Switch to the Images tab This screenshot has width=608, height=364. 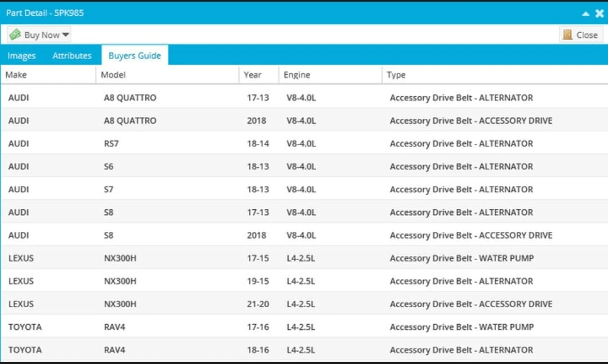pos(22,56)
